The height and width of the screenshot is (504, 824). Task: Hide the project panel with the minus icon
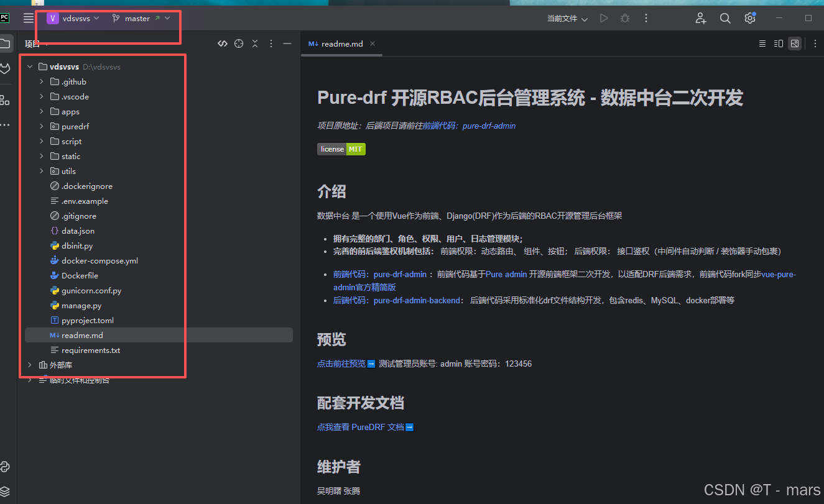pos(287,44)
